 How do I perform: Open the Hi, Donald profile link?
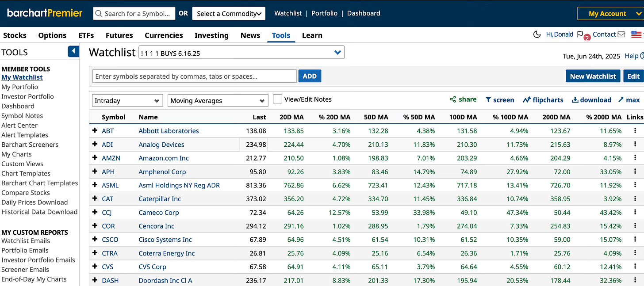tap(560, 34)
